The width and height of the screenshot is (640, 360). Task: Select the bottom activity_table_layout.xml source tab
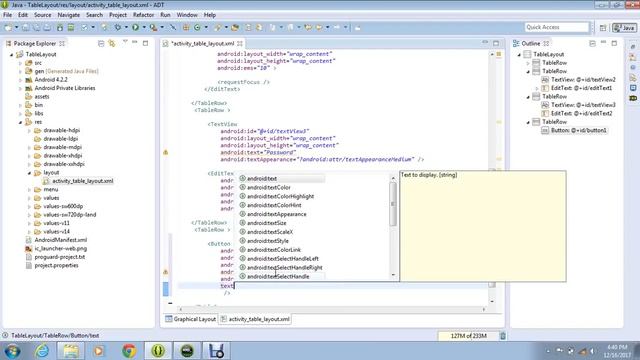pos(255,319)
